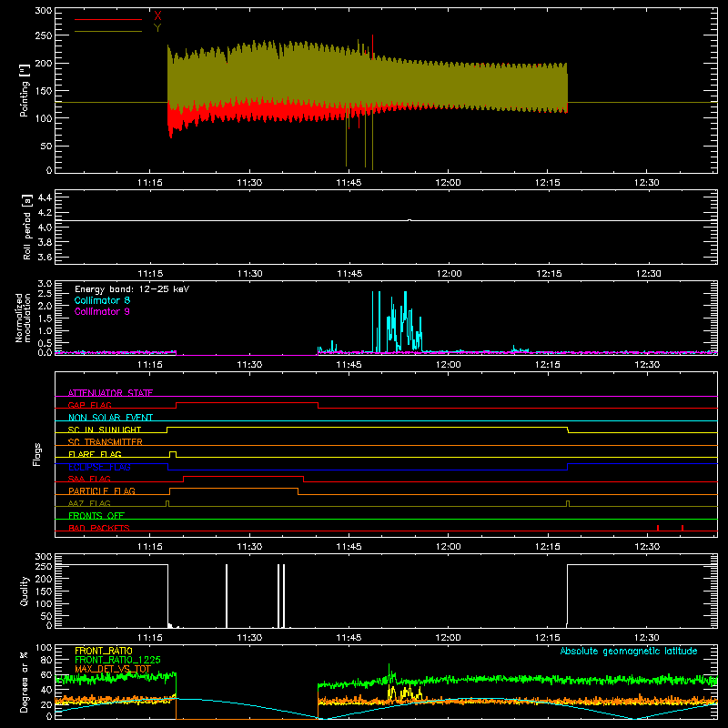Click the 12:30 tick under Quality plot
The width and height of the screenshot is (728, 728).
click(x=647, y=638)
